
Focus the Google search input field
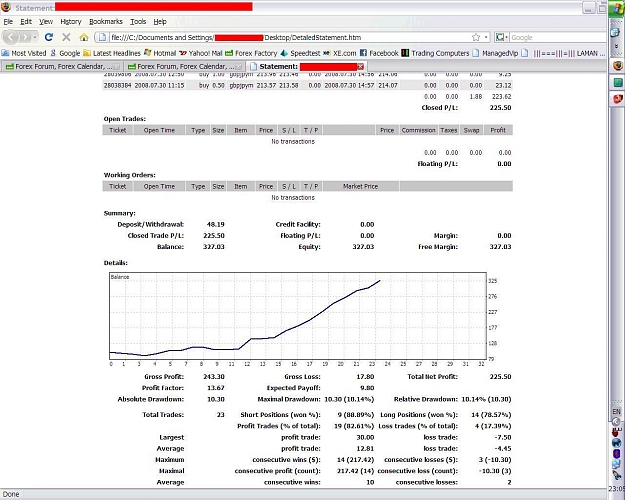click(x=558, y=37)
